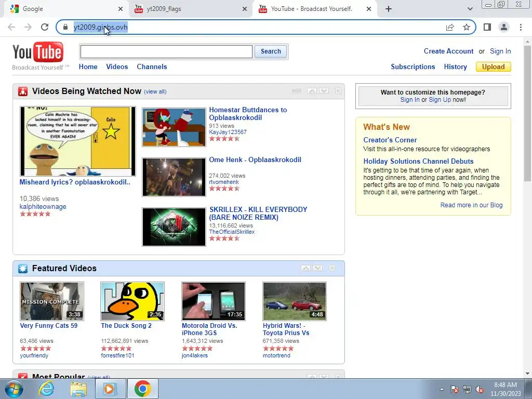Open the Ome Henk video thumbnail
The image size is (532, 399).
point(174,177)
